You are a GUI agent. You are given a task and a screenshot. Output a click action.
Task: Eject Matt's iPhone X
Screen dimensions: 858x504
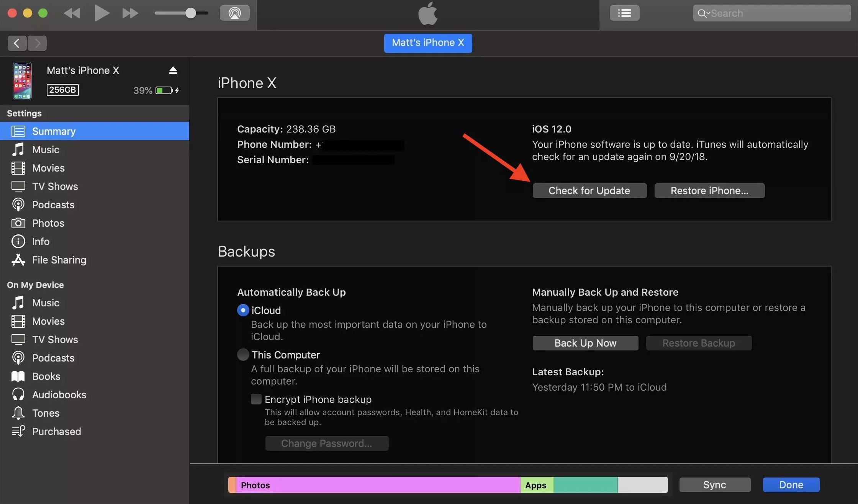pyautogui.click(x=173, y=70)
